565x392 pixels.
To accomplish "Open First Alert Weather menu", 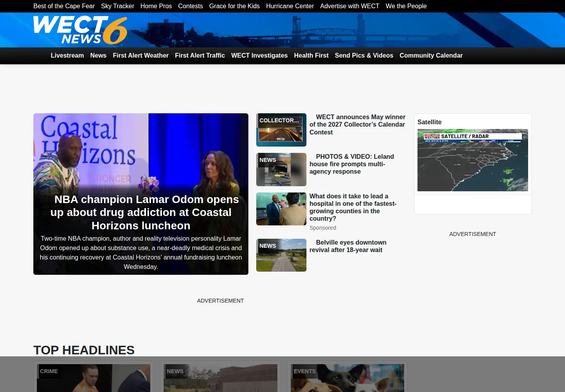I will pos(141,56).
